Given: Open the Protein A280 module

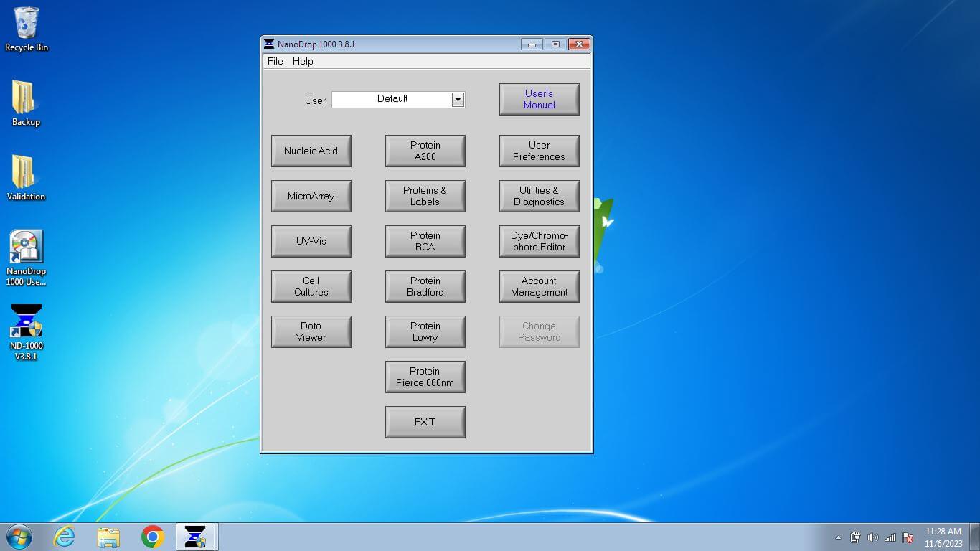Looking at the screenshot, I should [x=425, y=151].
